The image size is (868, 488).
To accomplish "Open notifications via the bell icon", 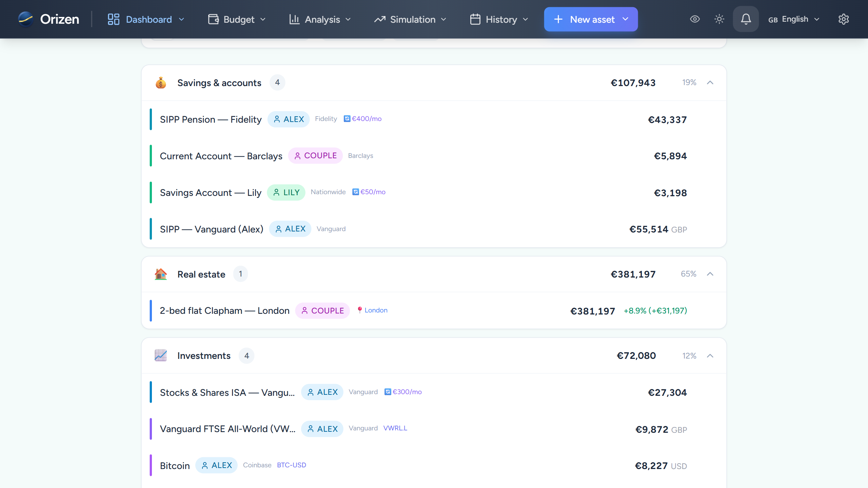I will 745,19.
